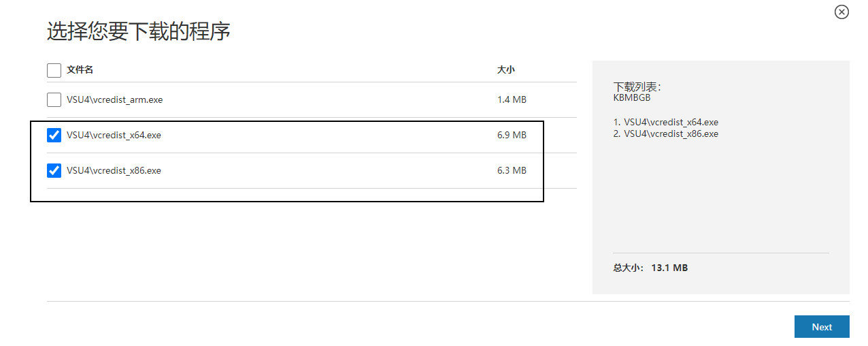Close the download selection dialog
This screenshot has width=868, height=346.
pos(841,12)
